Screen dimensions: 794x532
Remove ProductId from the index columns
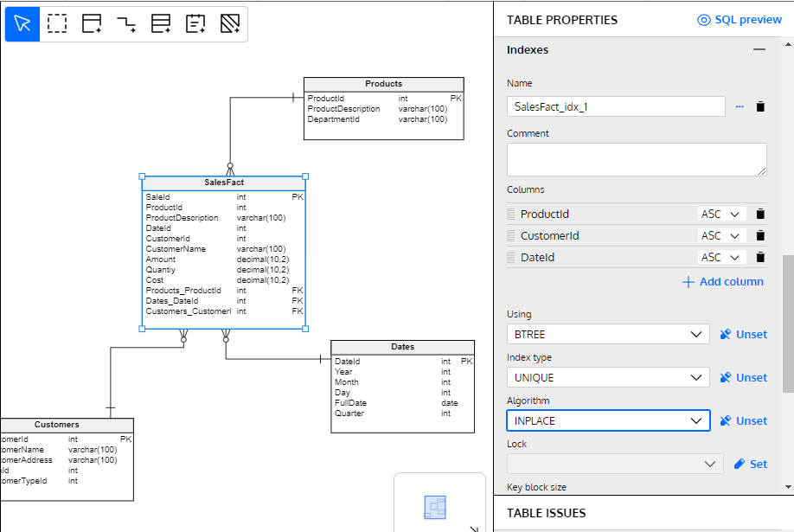[x=760, y=215]
